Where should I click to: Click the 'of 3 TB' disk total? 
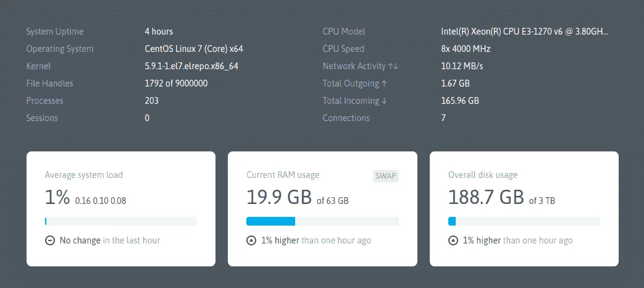pyautogui.click(x=542, y=201)
